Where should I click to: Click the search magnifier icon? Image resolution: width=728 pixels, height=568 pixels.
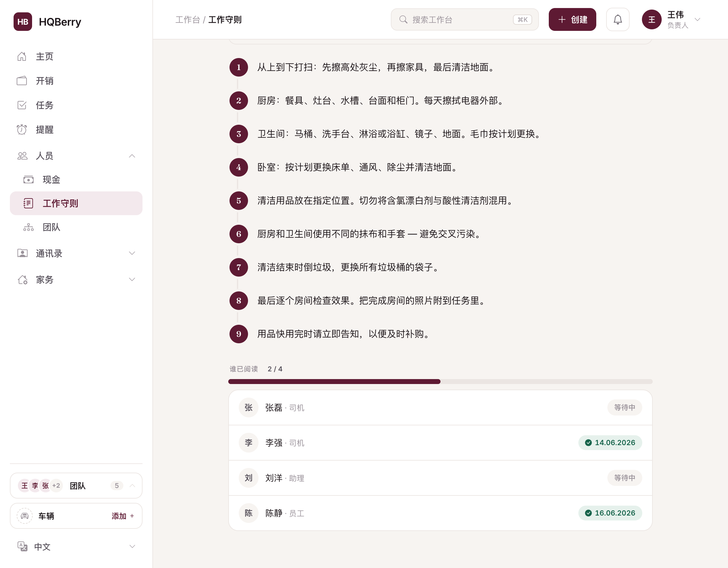tap(403, 19)
